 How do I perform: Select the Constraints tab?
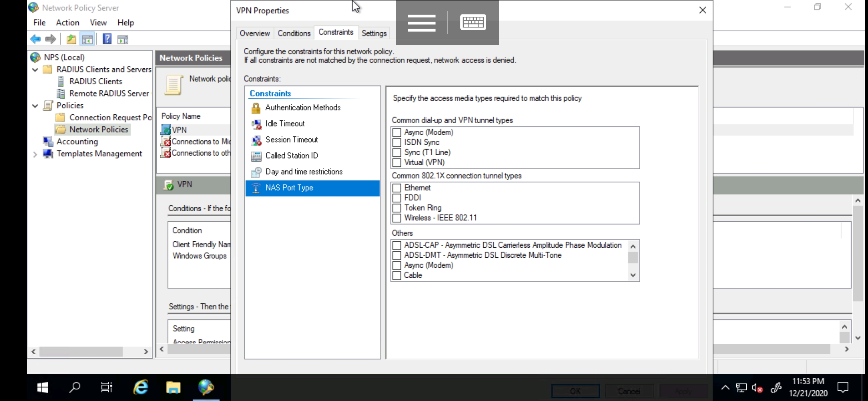point(336,33)
